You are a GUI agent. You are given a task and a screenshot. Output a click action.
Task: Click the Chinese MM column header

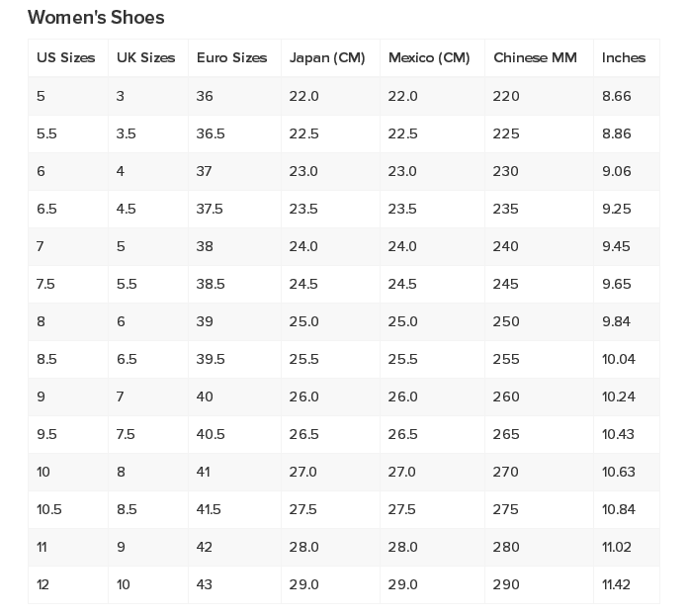tap(535, 58)
